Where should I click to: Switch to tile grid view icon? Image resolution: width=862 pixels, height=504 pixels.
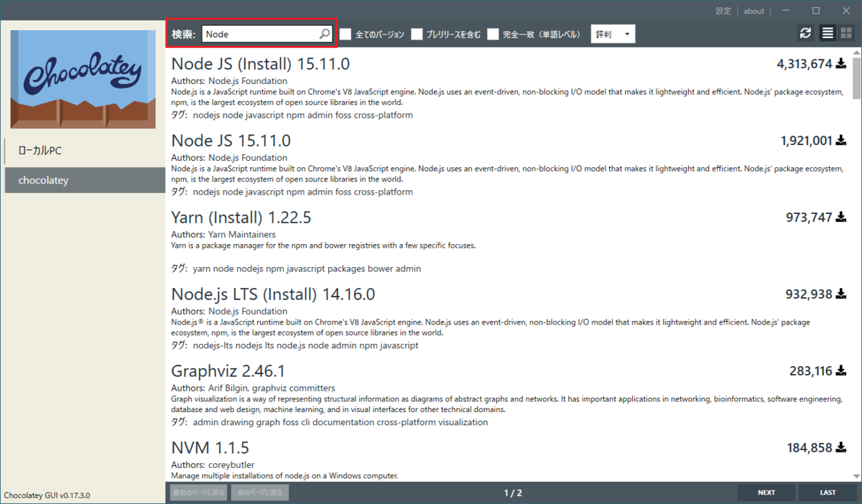(x=846, y=34)
